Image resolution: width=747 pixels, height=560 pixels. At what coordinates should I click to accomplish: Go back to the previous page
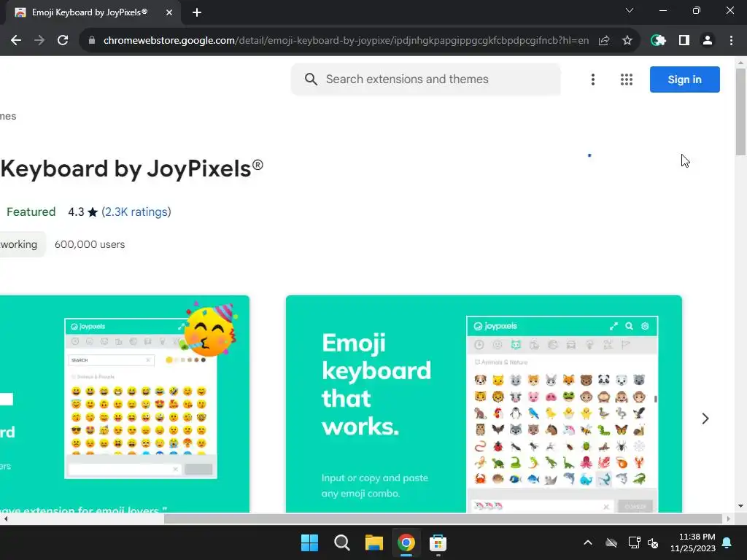(x=16, y=41)
